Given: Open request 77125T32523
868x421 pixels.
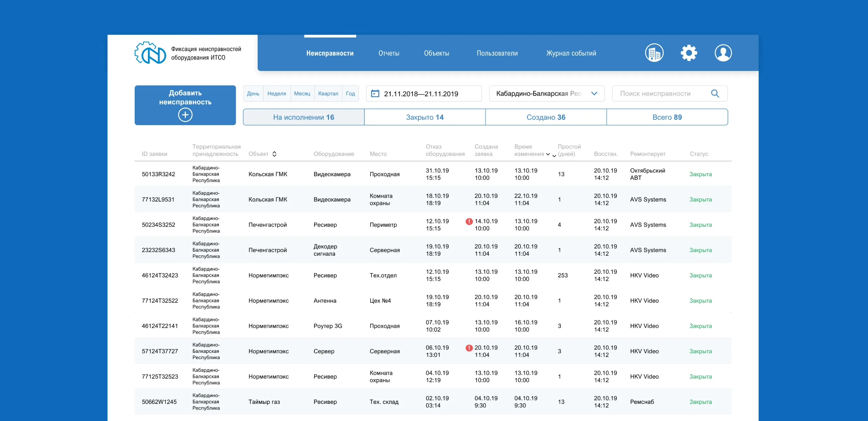Looking at the screenshot, I should (x=160, y=377).
